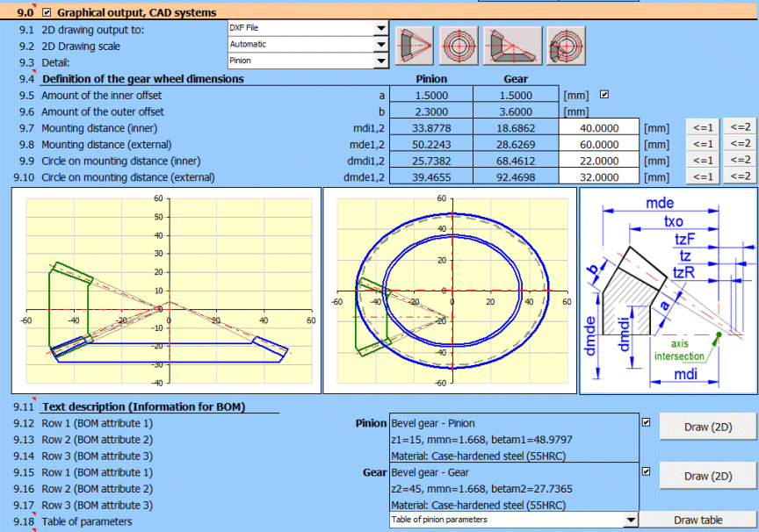Click the Pinion outer offset cell 2.3000
This screenshot has width=759, height=532.
click(x=431, y=111)
